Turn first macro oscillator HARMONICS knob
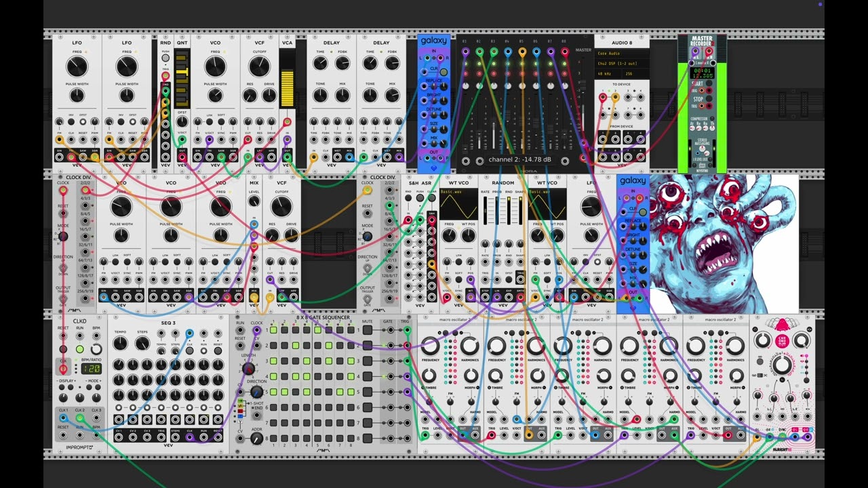The height and width of the screenshot is (488, 868). (x=469, y=346)
